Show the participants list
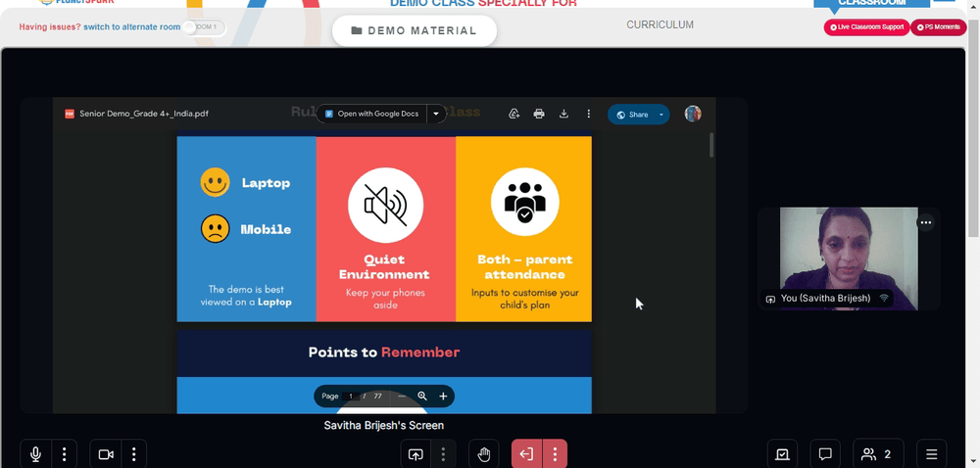This screenshot has width=980, height=468. (x=877, y=454)
